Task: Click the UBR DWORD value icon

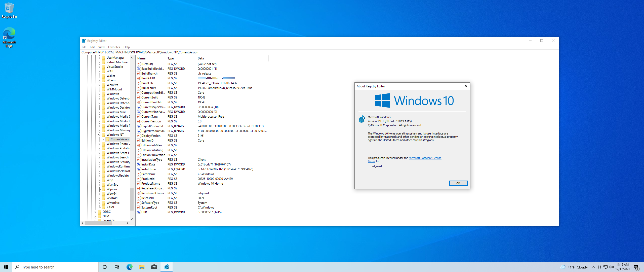Action: (x=139, y=212)
